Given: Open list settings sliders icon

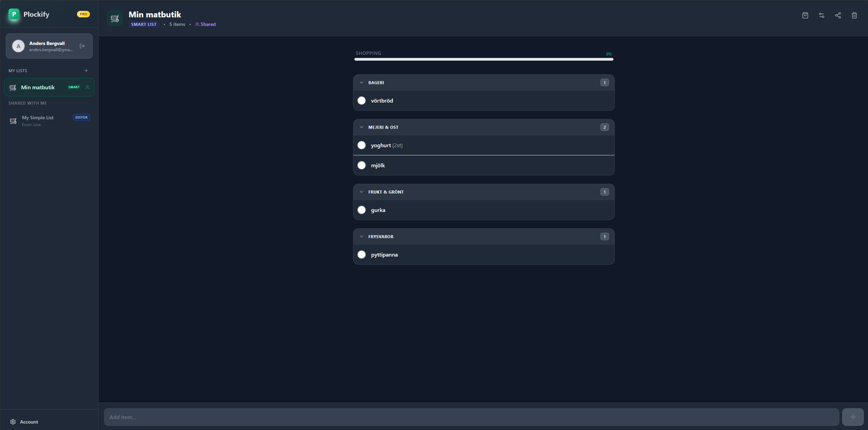Looking at the screenshot, I should pyautogui.click(x=821, y=15).
